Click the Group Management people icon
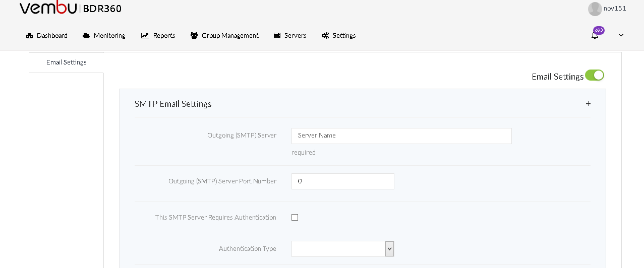Image resolution: width=644 pixels, height=268 pixels. (194, 36)
